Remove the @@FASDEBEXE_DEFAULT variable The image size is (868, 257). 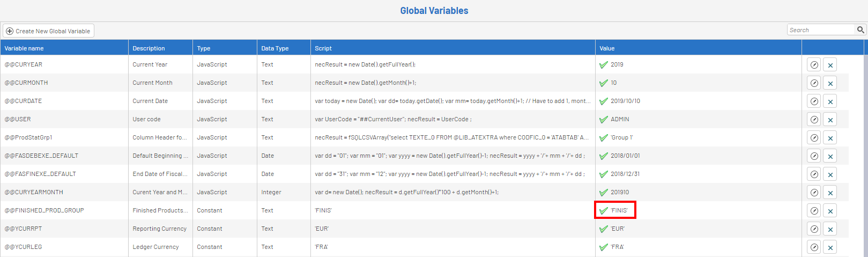tap(830, 156)
